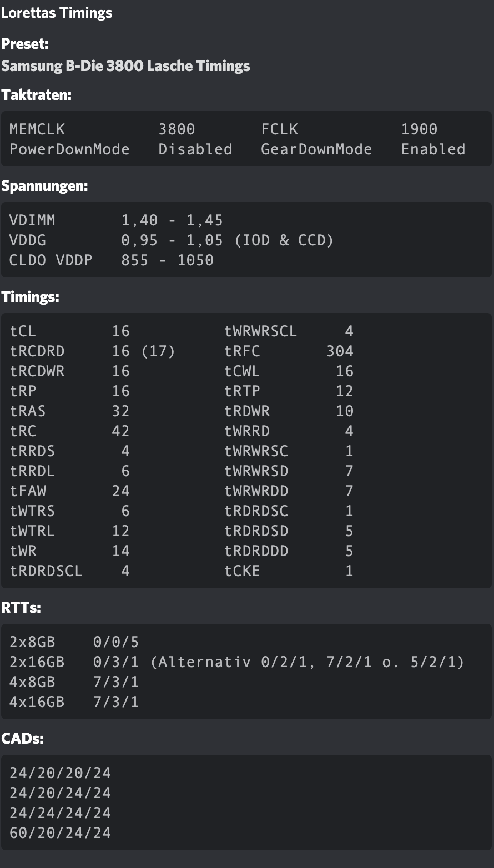Click the FCLK 1900 value
This screenshot has width=494, height=868.
419,129
